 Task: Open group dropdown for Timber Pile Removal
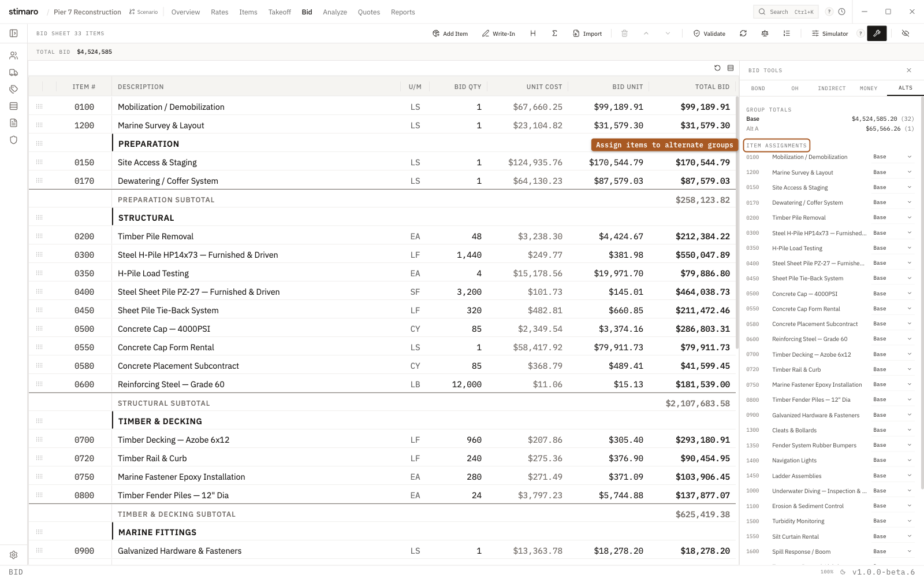coord(892,217)
